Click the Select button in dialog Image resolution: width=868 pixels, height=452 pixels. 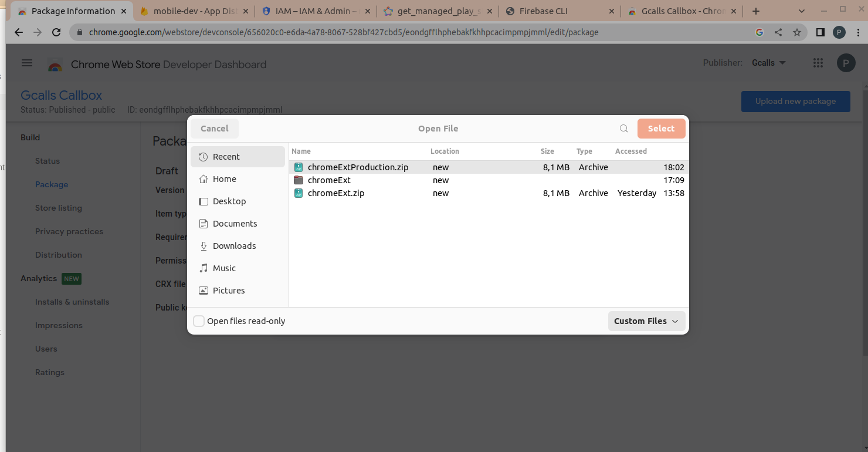tap(661, 129)
